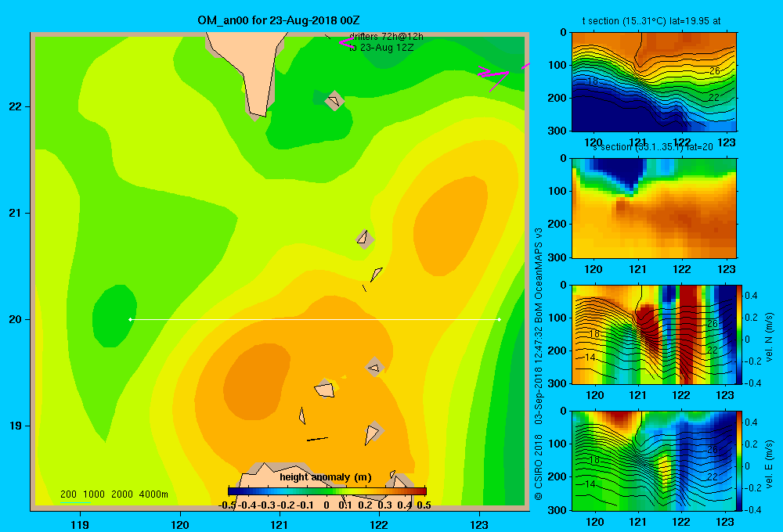Click the 'vel. E (m/s)' axis label
Image resolution: width=783 pixels, height=532 pixels.
pyautogui.click(x=769, y=463)
